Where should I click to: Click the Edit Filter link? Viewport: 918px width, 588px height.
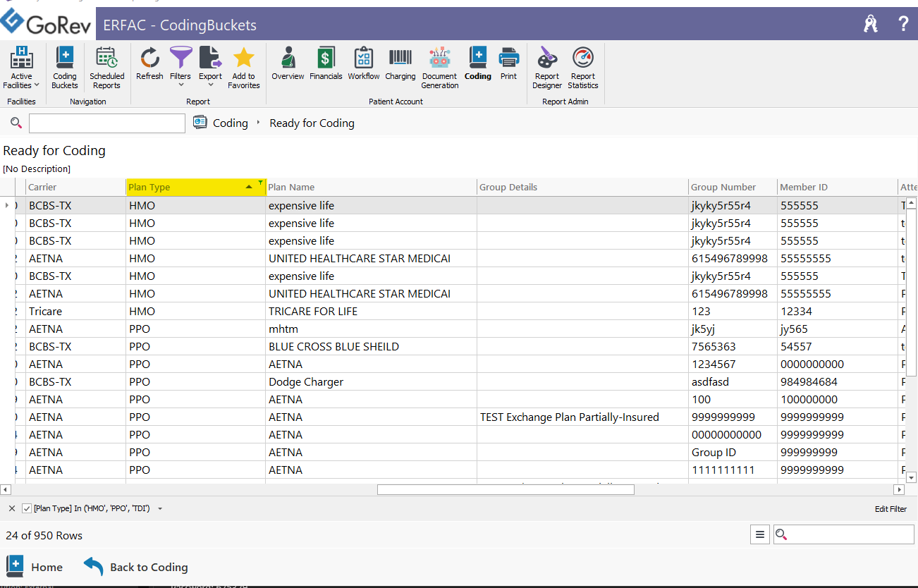pos(891,508)
